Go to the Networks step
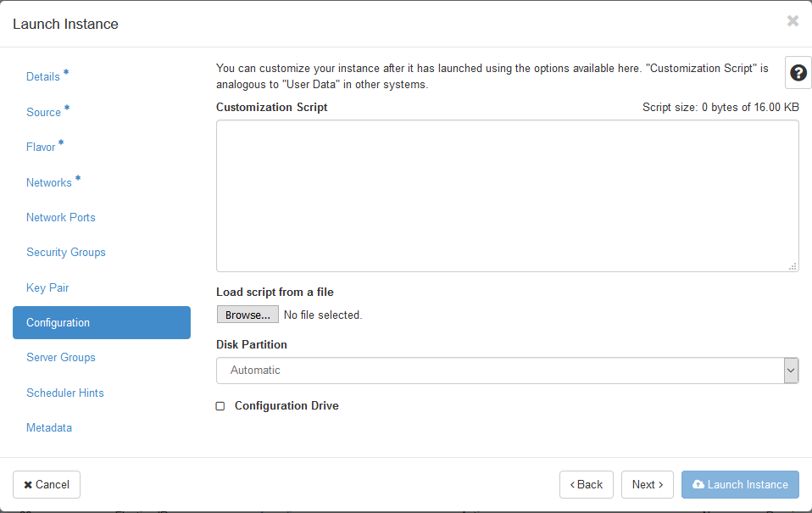Viewport: 812px width, 513px height. tap(49, 182)
